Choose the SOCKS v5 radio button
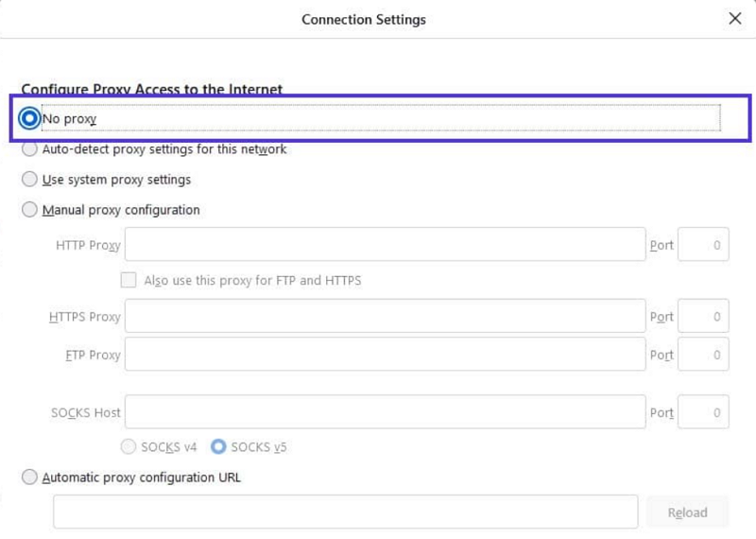This screenshot has height=539, width=756. click(218, 446)
